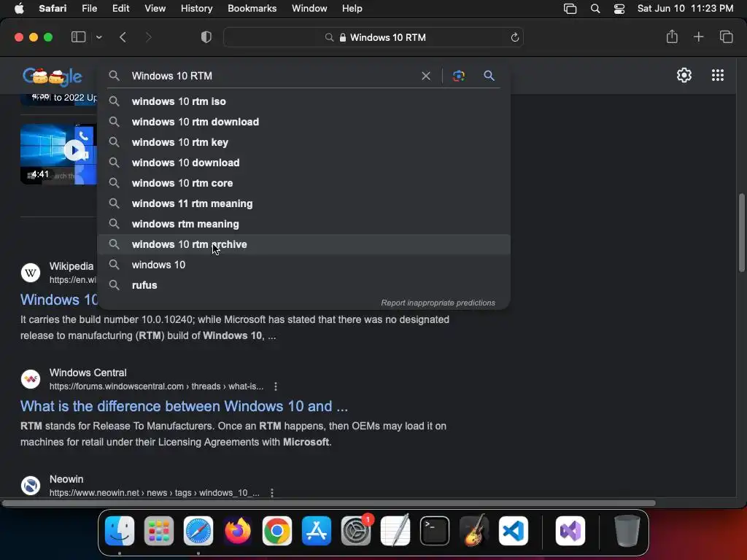Open Visual Studio from the Dock

pos(570,531)
